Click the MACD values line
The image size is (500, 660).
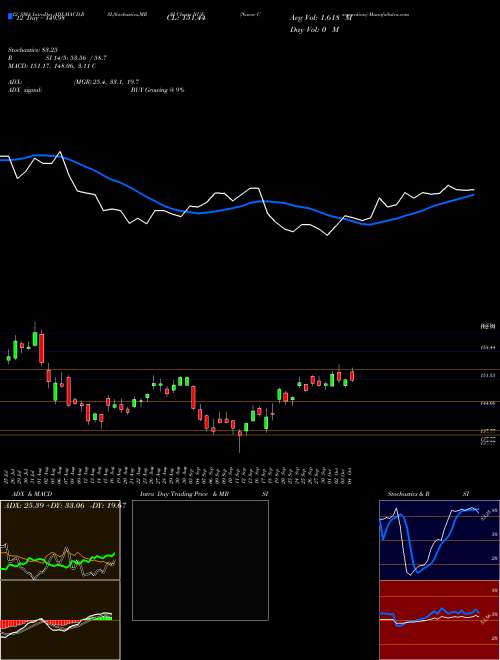pyautogui.click(x=52, y=66)
